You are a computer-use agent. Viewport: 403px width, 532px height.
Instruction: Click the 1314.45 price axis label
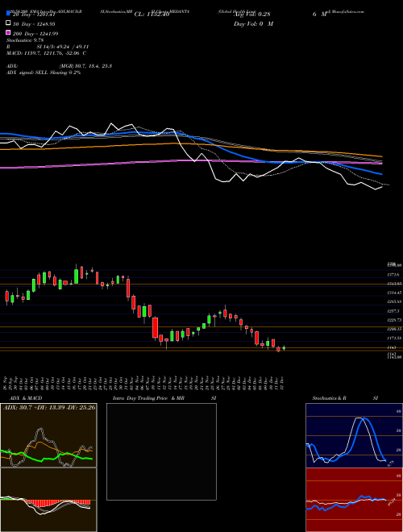[x=395, y=293]
